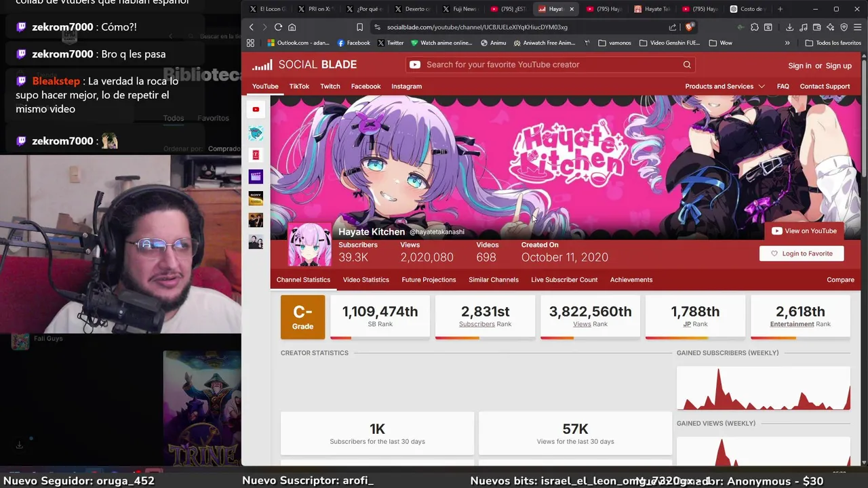Open the browser home page icon
868x488 pixels.
coord(292,27)
